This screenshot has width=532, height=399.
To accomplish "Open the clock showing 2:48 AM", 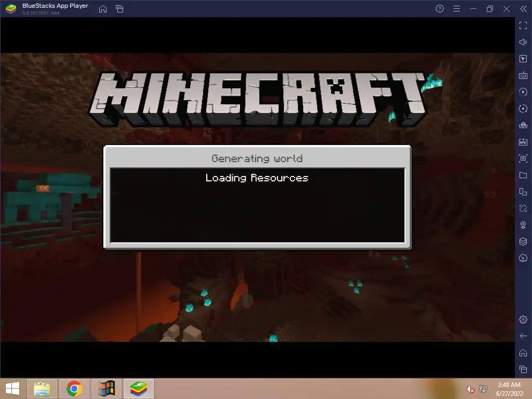I will pyautogui.click(x=509, y=389).
